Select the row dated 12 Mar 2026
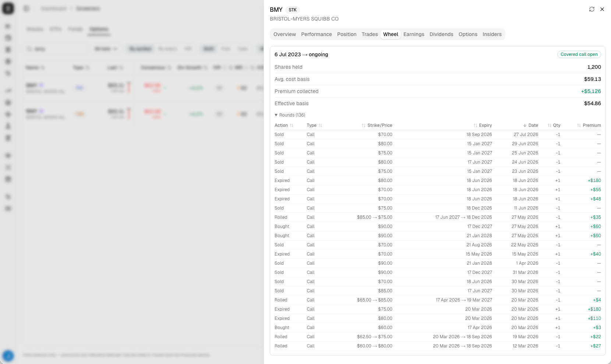This screenshot has height=364, width=611. [x=438, y=346]
